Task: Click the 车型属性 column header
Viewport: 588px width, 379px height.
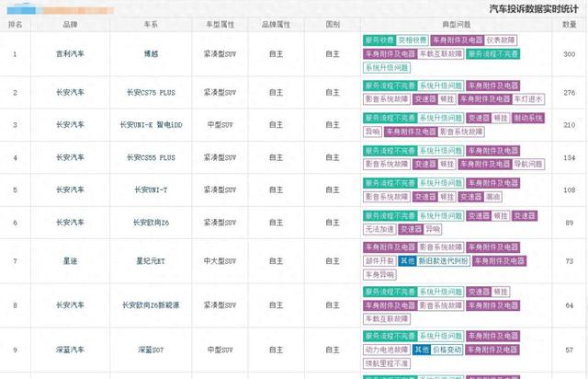Action: [x=220, y=25]
